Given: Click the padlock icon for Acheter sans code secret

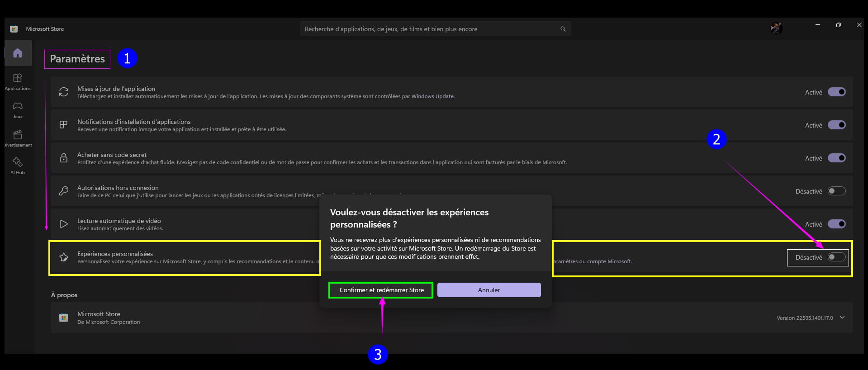Looking at the screenshot, I should [x=64, y=158].
